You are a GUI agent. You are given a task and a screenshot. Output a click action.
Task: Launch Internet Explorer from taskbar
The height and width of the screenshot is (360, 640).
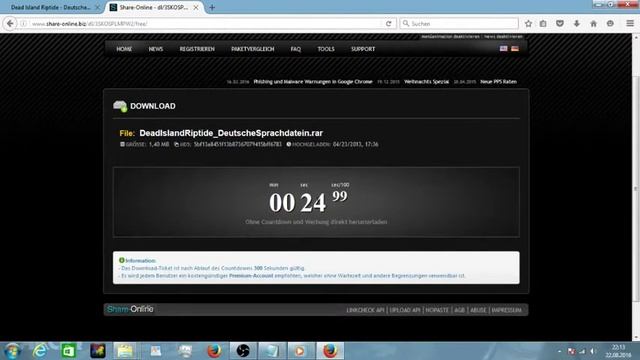[40, 351]
